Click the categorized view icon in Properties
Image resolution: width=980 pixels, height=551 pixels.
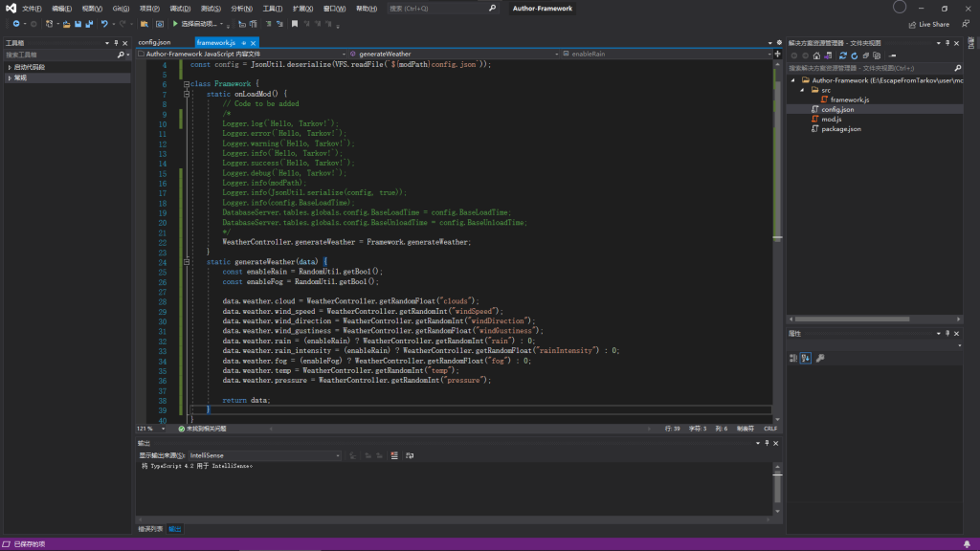(793, 358)
